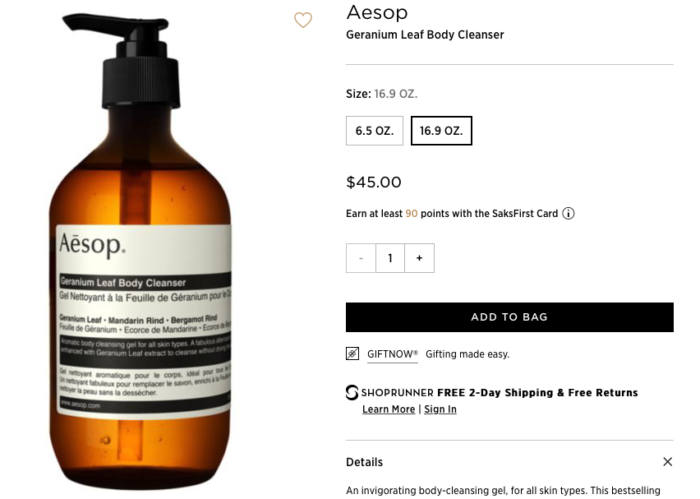Click FREE 2-Day Shipping & Free Returns text
700x499 pixels.
[538, 393]
